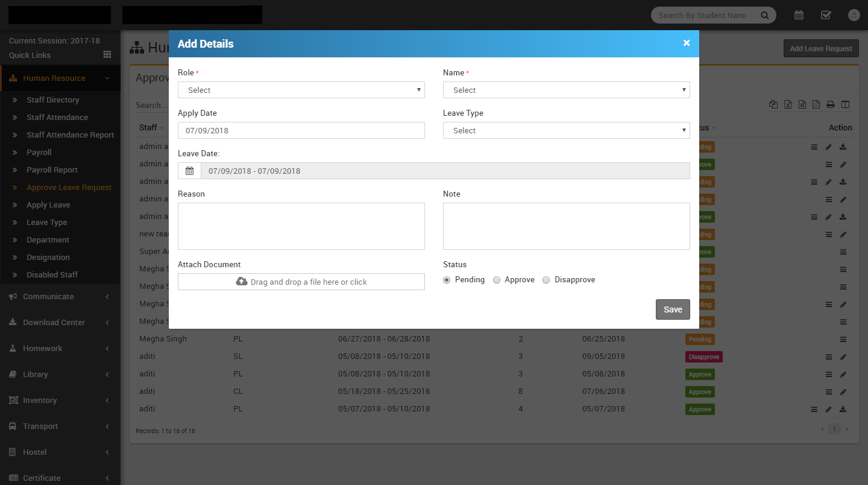Expand the Communicate sidebar menu
Screen dimensions: 868x485
coord(48,296)
